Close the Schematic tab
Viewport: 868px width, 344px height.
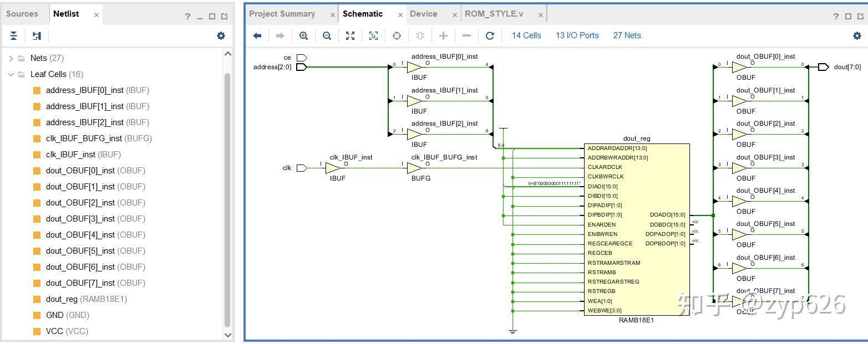[400, 15]
